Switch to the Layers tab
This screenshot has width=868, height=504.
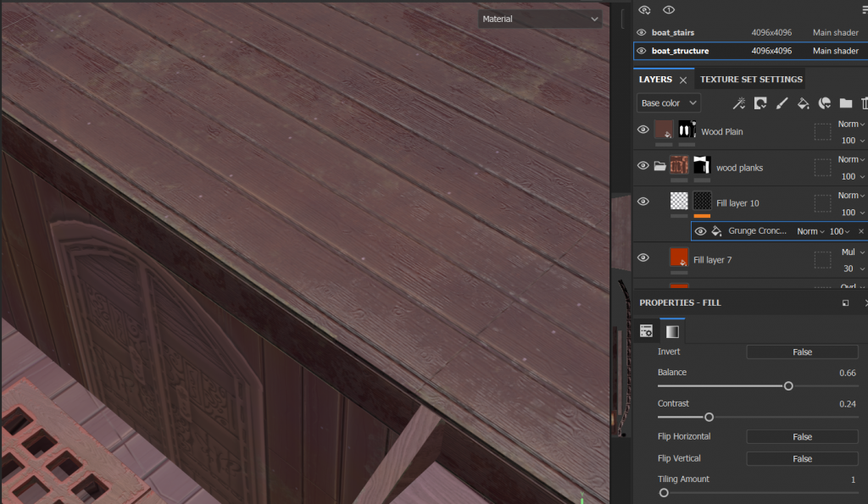click(655, 80)
